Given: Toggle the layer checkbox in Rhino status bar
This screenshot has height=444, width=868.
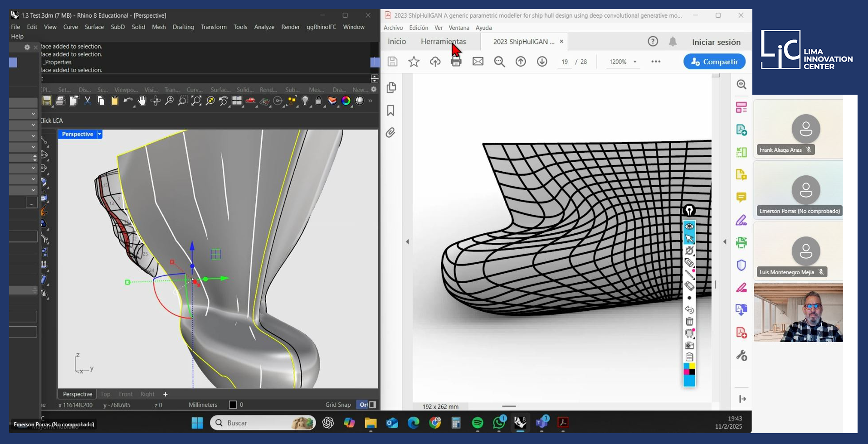Looking at the screenshot, I should [233, 405].
